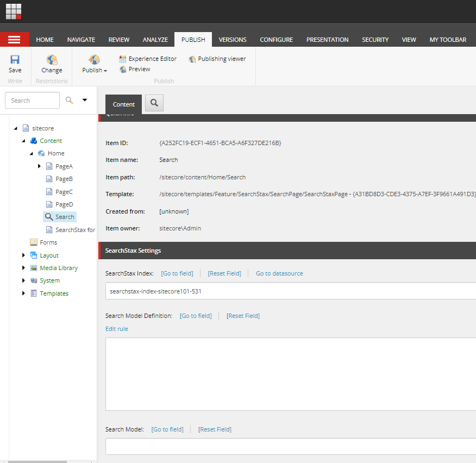Click the Templates icon in tree
Image resolution: width=476 pixels, height=463 pixels.
click(34, 293)
